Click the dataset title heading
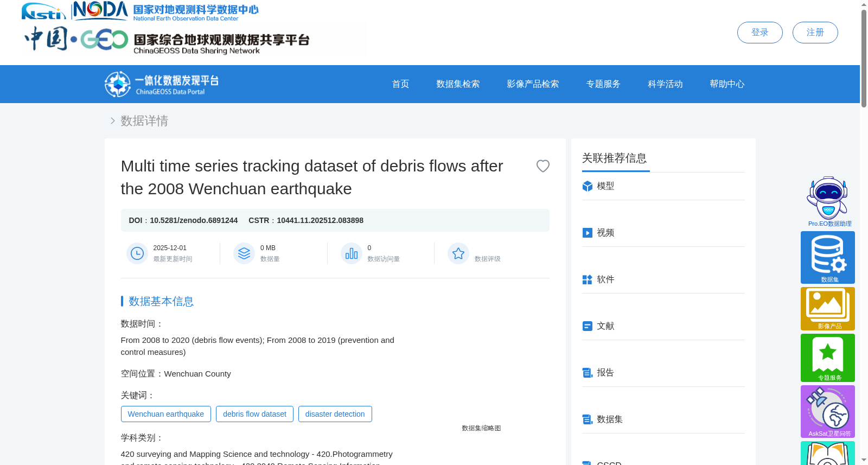The image size is (868, 465). [312, 177]
